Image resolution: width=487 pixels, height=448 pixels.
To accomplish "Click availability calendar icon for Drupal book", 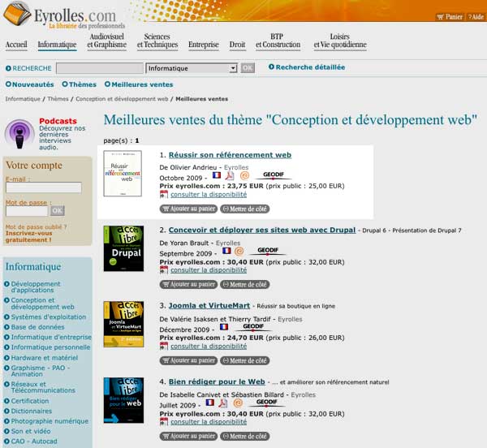I will click(164, 270).
